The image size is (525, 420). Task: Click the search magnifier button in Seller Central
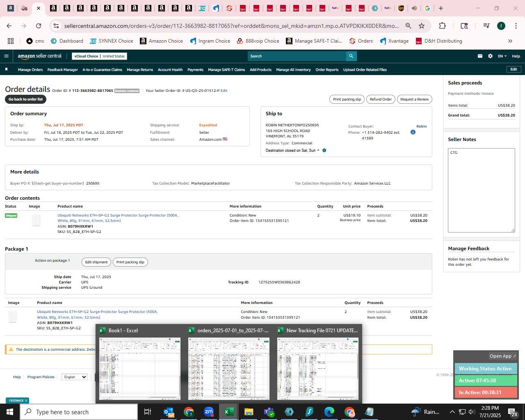coord(351,56)
